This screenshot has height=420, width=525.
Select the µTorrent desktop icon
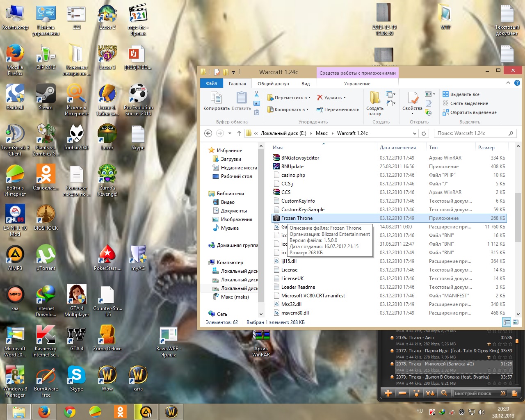click(46, 257)
